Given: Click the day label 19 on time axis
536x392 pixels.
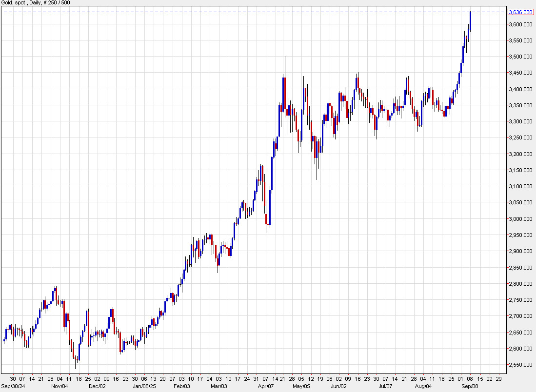Looking at the screenshot, I should click(x=320, y=379).
